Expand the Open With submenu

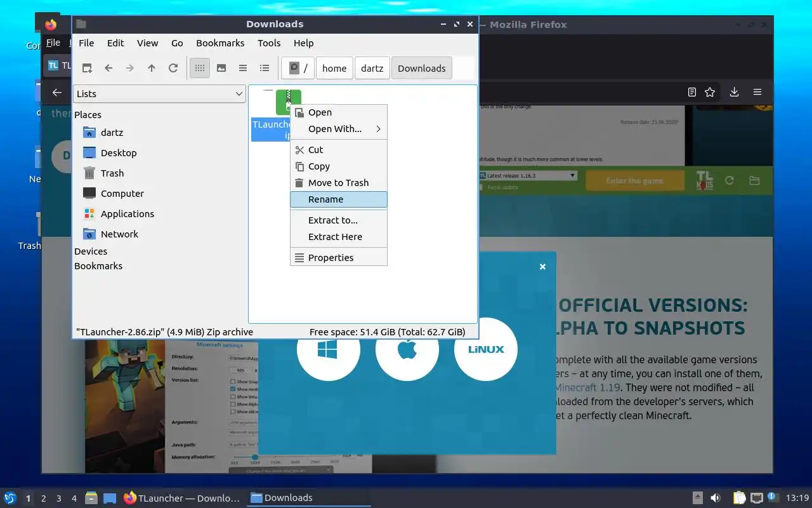click(339, 129)
